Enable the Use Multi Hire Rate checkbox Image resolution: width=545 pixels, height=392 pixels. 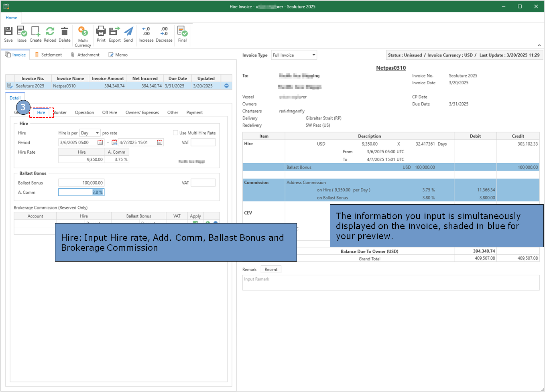(x=175, y=133)
